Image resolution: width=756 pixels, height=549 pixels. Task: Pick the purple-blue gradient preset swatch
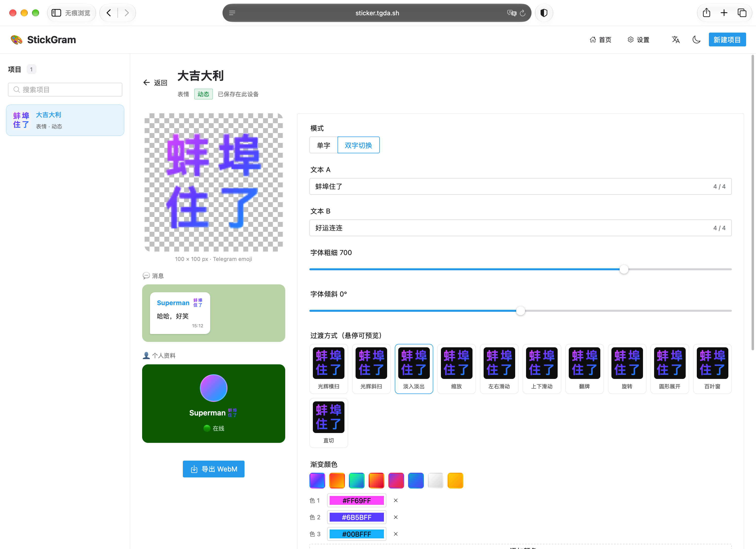[317, 480]
